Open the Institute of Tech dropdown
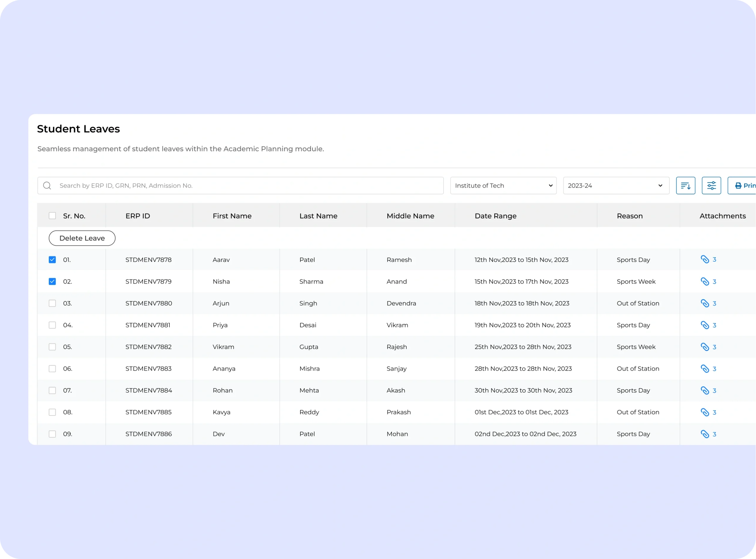 tap(503, 185)
